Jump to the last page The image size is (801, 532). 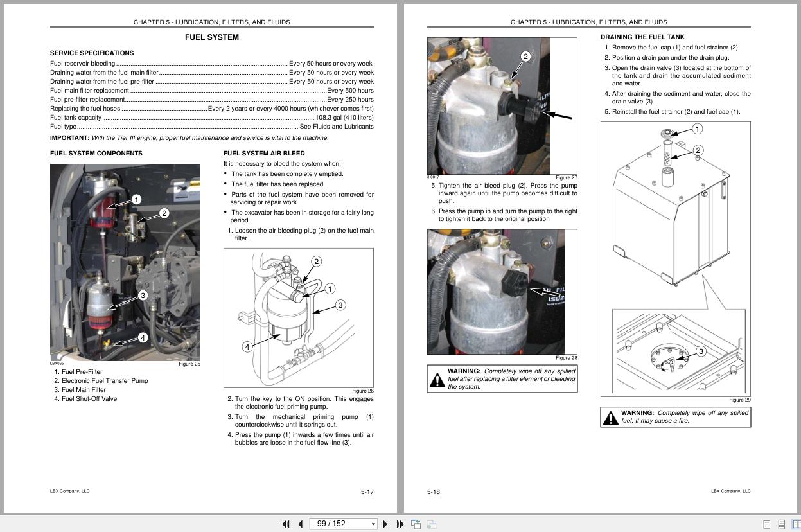coord(400,524)
